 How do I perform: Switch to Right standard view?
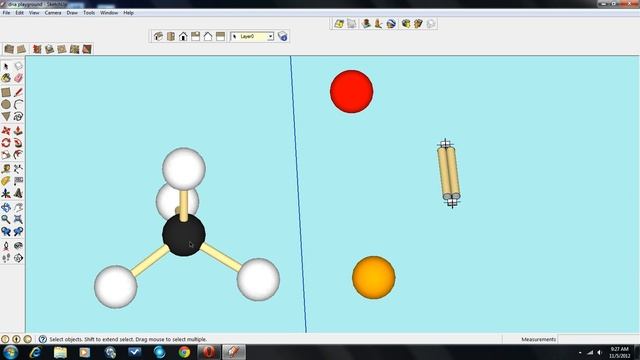point(196,36)
